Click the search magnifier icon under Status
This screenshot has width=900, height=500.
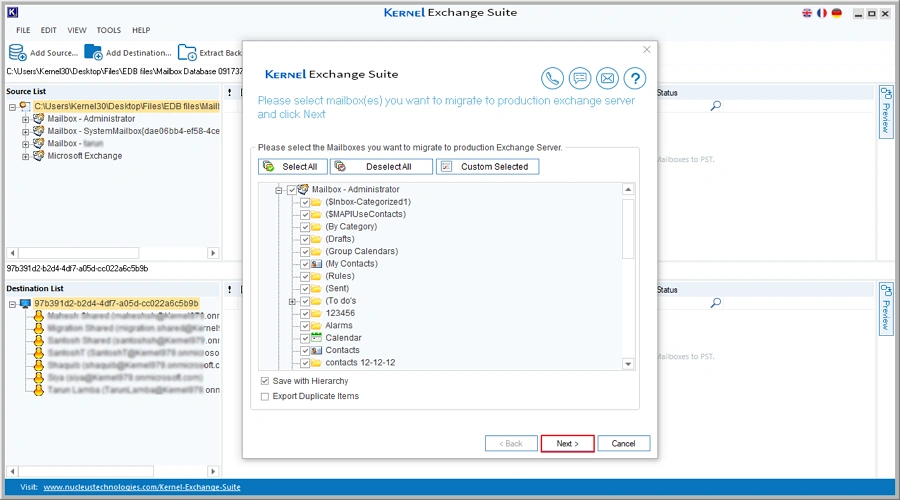click(x=716, y=106)
